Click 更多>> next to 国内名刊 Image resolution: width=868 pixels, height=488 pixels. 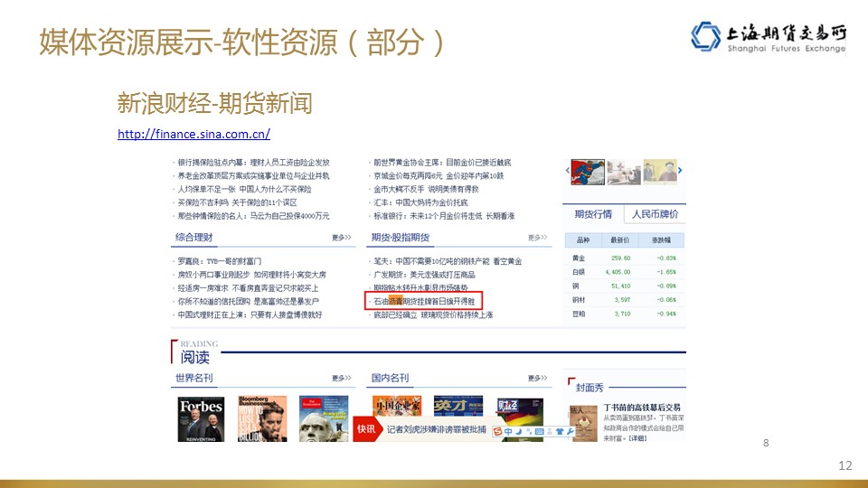point(537,378)
